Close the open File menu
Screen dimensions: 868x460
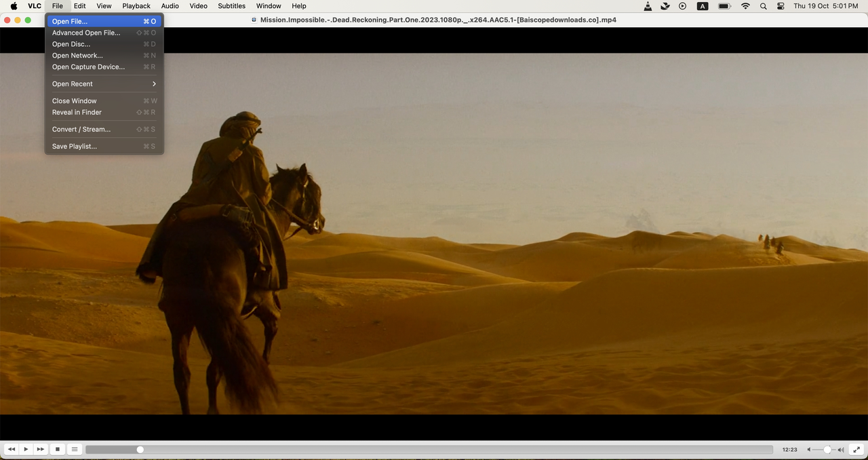pos(58,6)
